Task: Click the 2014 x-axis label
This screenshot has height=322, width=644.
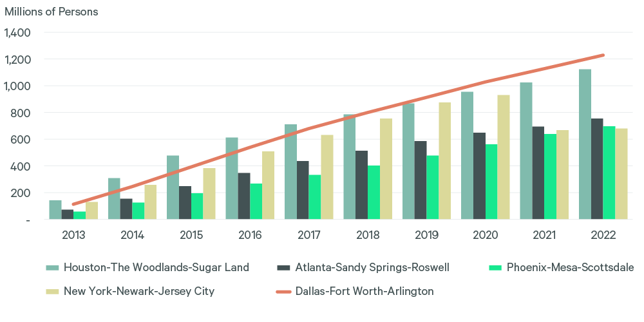Action: point(132,235)
